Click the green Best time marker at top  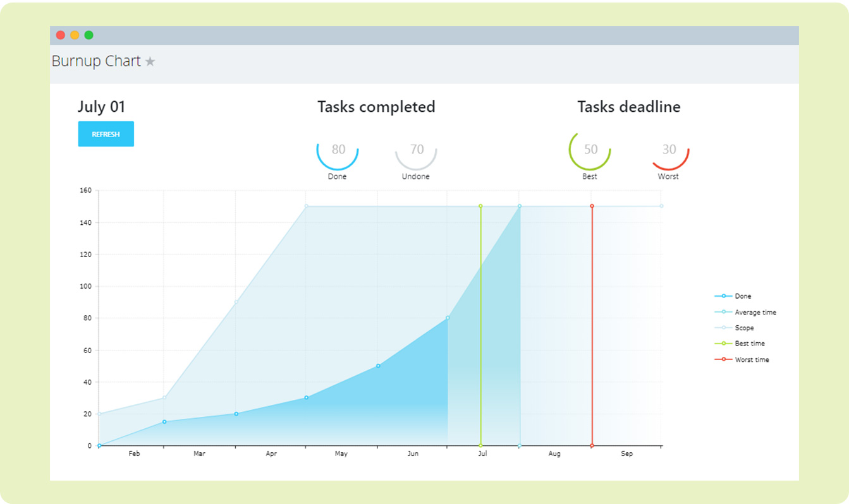pyautogui.click(x=480, y=206)
